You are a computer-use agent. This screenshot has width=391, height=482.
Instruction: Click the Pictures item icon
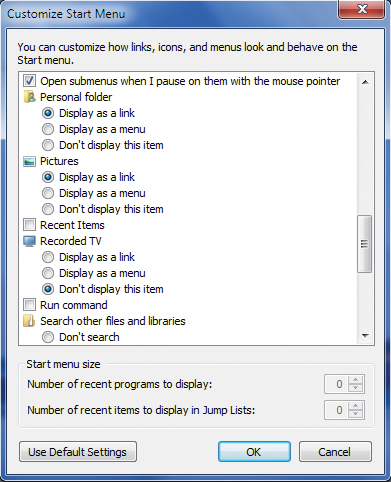tap(29, 161)
